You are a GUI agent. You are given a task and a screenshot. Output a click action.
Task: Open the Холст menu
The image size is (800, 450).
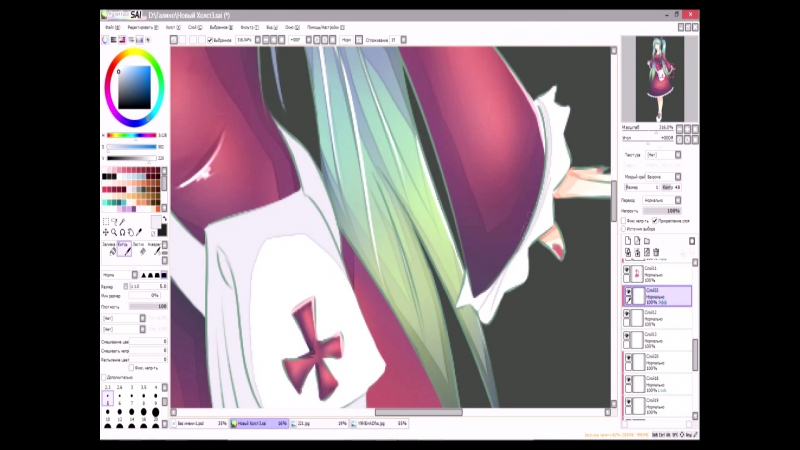pos(173,28)
